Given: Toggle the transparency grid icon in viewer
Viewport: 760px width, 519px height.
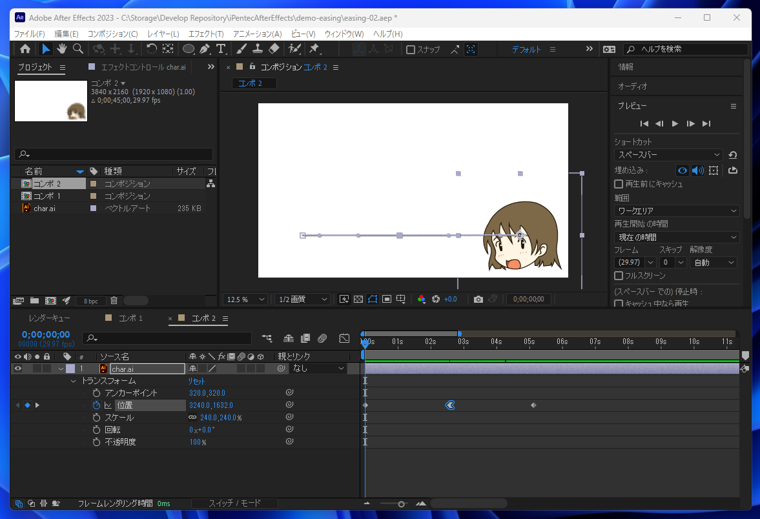Looking at the screenshot, I should 358,299.
